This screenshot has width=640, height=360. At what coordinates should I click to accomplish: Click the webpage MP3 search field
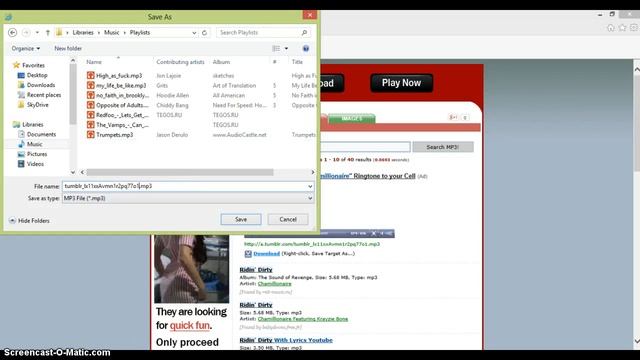click(x=365, y=147)
